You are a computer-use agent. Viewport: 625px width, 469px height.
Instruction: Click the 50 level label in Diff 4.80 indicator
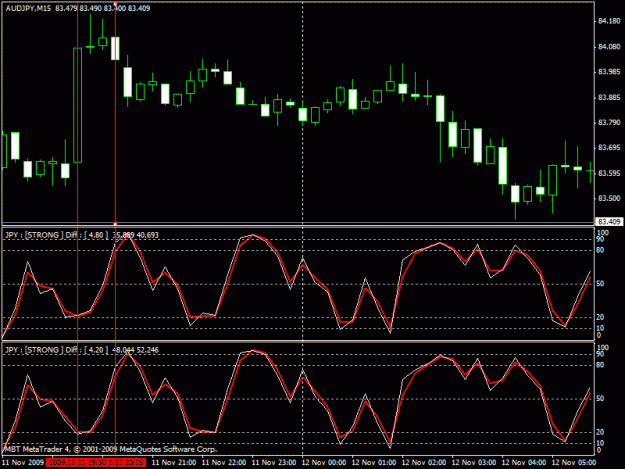pyautogui.click(x=600, y=284)
